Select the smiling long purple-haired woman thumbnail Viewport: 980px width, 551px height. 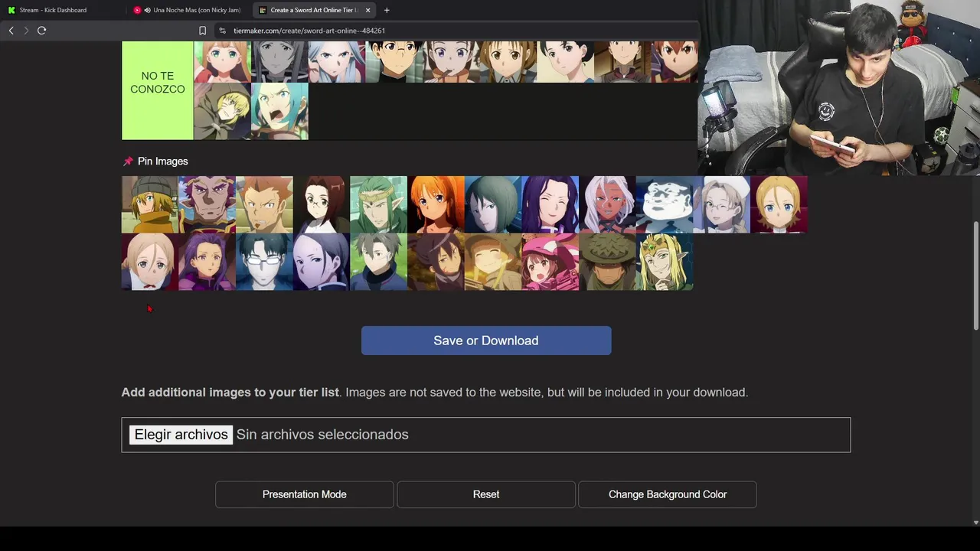[550, 204]
